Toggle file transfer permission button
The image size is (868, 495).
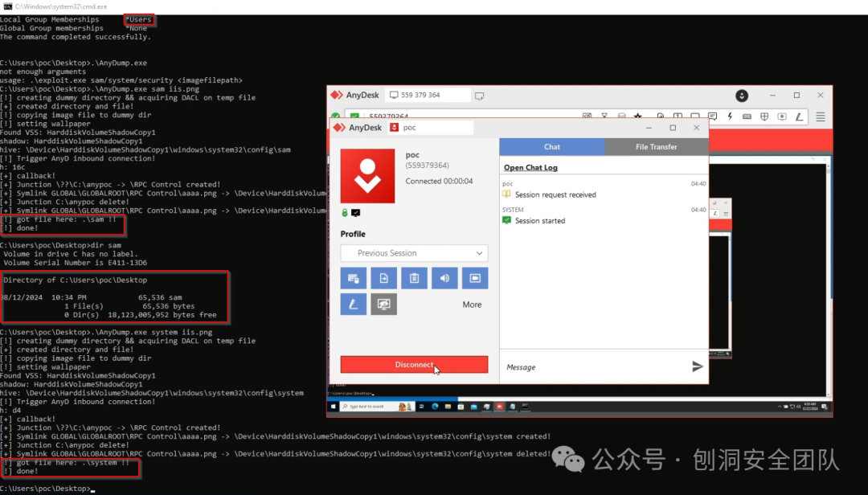point(383,278)
